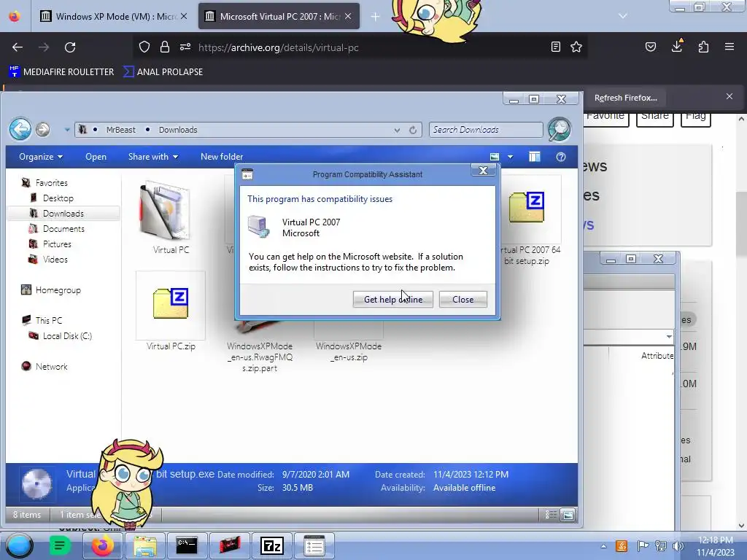Click New folder in toolbar
Image resolution: width=747 pixels, height=560 pixels.
(x=222, y=157)
